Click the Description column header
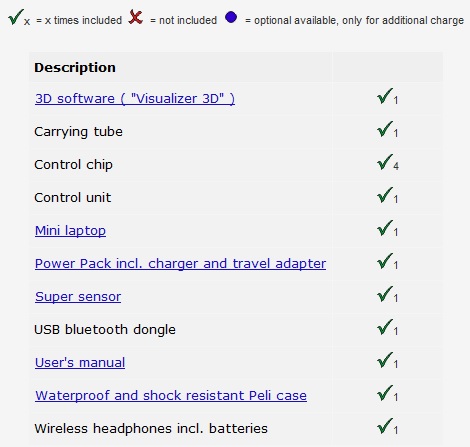 tap(75, 68)
